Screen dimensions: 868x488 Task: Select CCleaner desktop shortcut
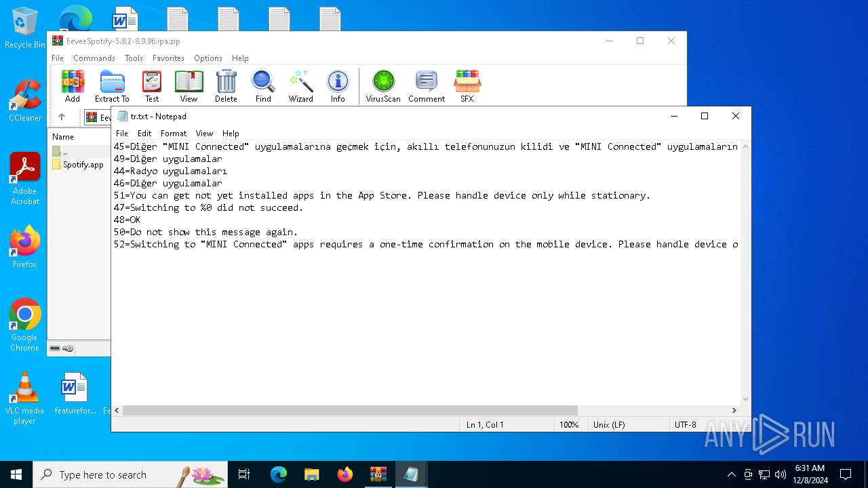coord(25,100)
